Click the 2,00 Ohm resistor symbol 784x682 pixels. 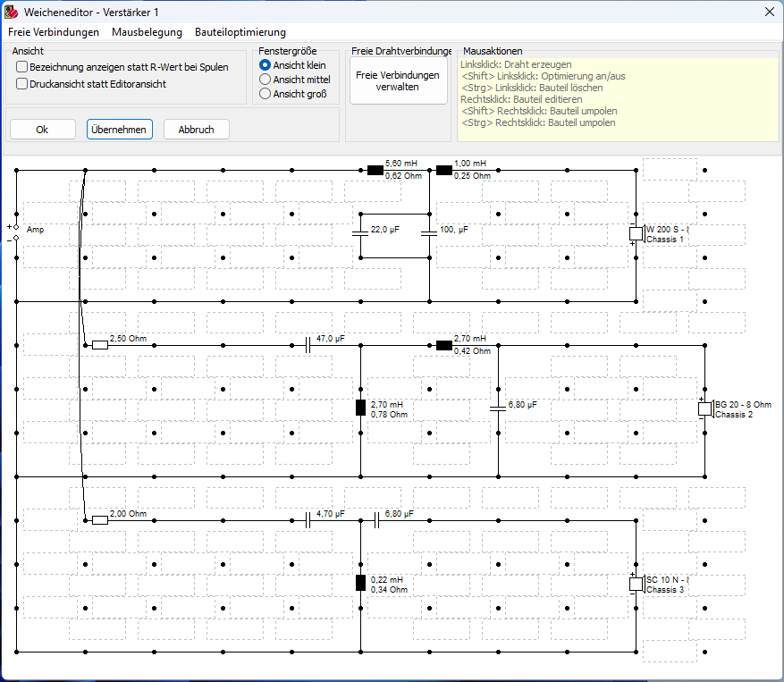(100, 520)
